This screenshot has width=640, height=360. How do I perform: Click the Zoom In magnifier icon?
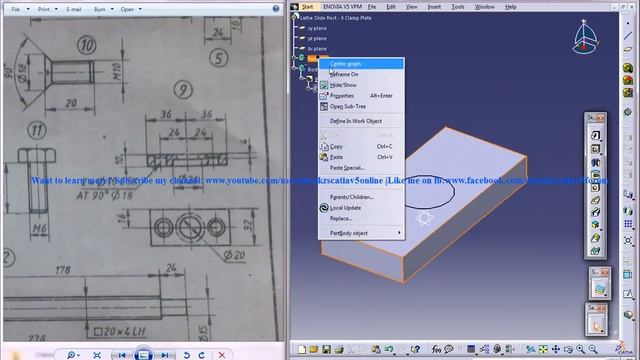(x=580, y=349)
